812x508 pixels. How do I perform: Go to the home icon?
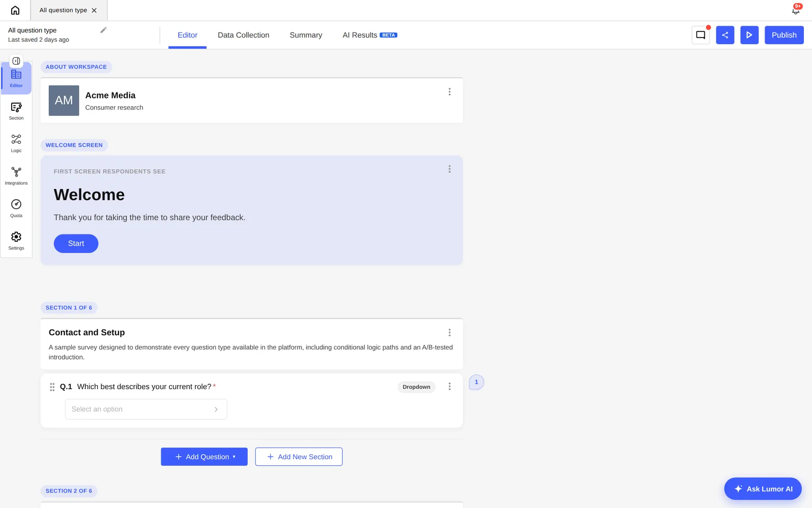(15, 10)
